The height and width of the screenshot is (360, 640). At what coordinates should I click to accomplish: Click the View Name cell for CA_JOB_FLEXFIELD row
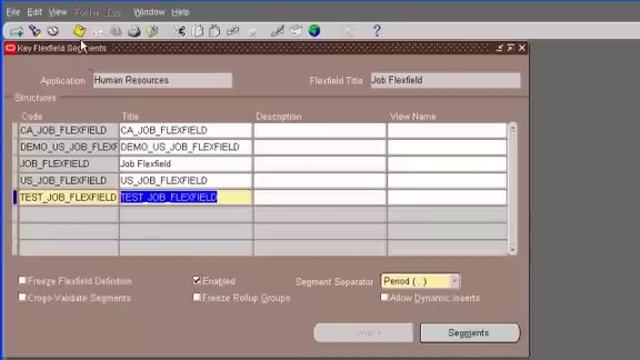[447, 131]
